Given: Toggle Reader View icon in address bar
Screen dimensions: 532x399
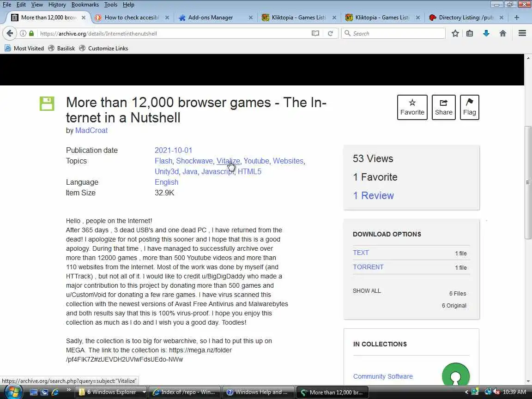Looking at the screenshot, I should tap(315, 33).
